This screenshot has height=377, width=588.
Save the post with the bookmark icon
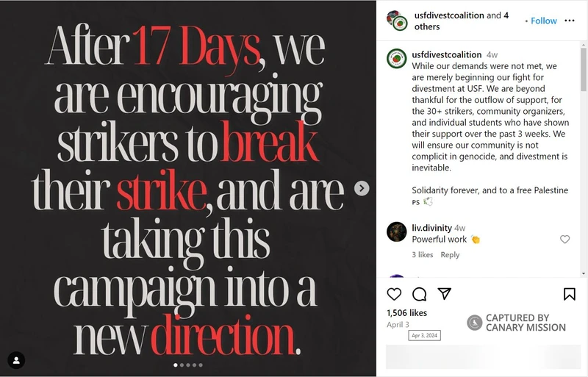pyautogui.click(x=570, y=294)
